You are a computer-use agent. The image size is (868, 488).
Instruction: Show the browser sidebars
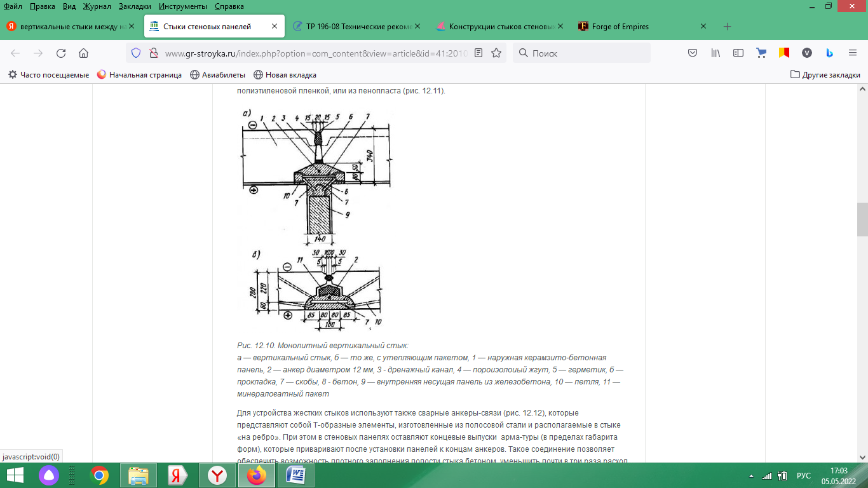pyautogui.click(x=738, y=53)
